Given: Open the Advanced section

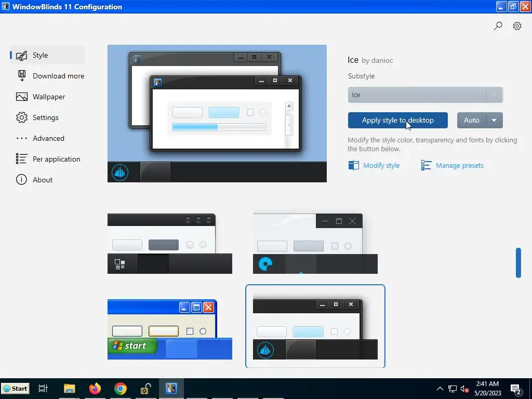Looking at the screenshot, I should point(47,138).
